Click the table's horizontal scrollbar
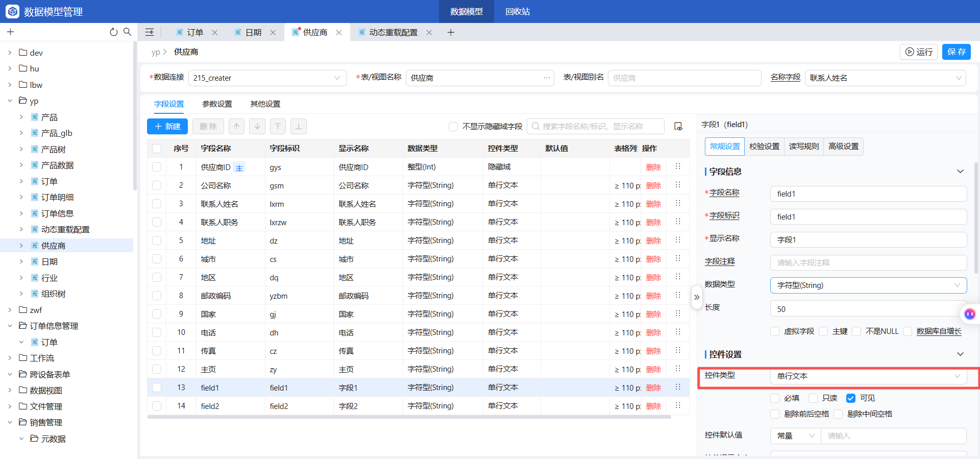 click(x=409, y=417)
